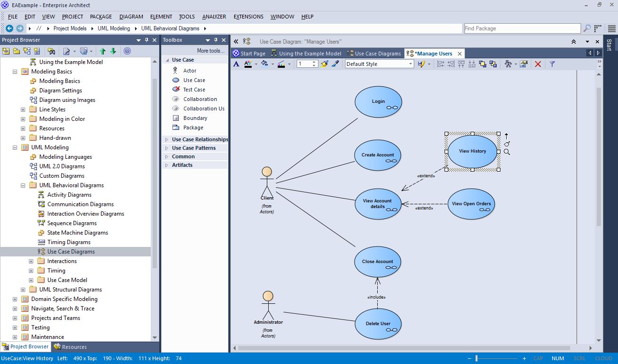Click the green Move Down arrow
618x364 pixels.
113,51
